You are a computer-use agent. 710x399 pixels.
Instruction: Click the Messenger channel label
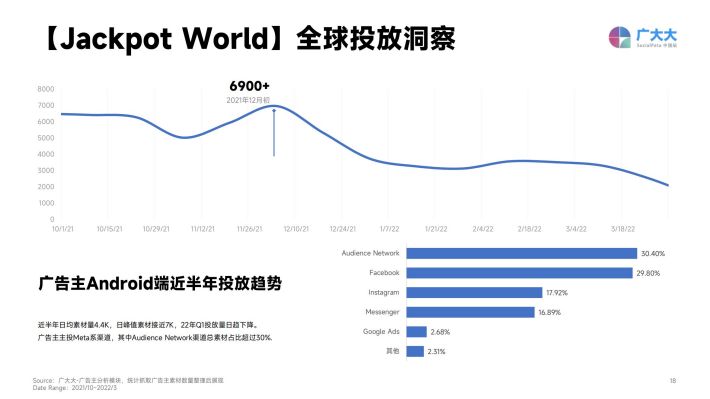click(382, 312)
